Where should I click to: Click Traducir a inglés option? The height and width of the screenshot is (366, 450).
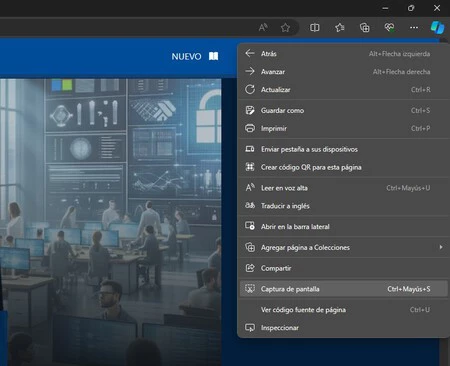[344, 206]
